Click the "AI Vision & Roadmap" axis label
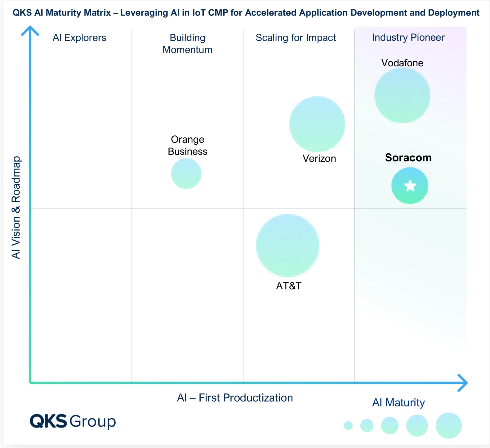 pos(16,208)
